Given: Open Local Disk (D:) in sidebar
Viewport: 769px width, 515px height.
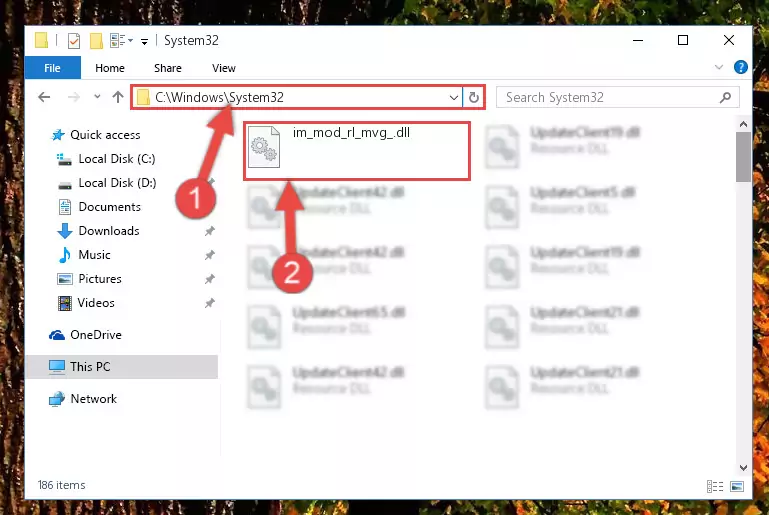Looking at the screenshot, I should [117, 182].
